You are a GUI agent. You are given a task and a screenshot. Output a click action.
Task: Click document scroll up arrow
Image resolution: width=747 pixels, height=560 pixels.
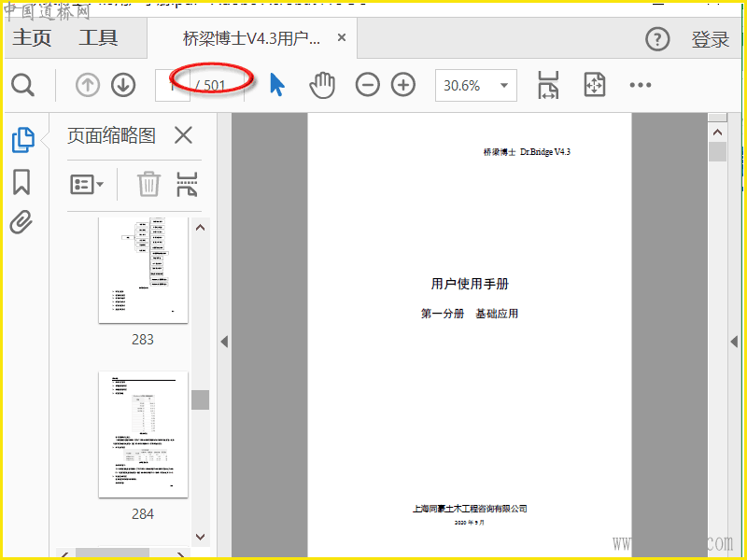(x=717, y=132)
